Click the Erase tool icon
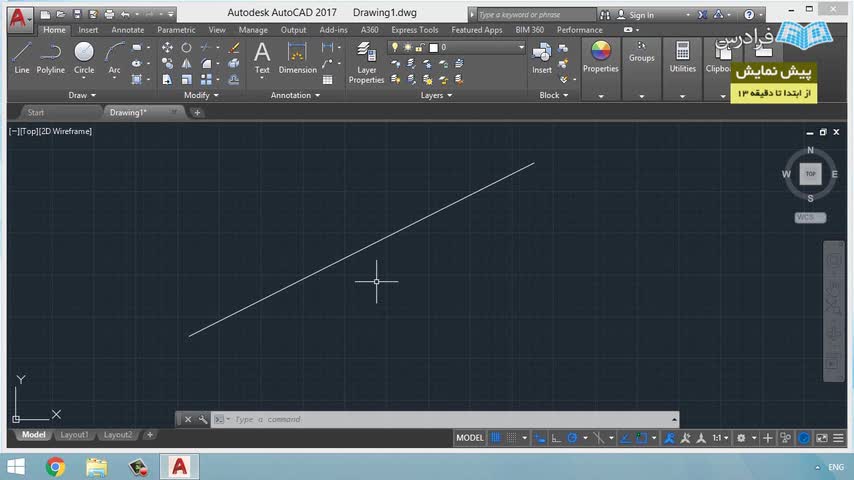The image size is (854, 480). pyautogui.click(x=234, y=47)
